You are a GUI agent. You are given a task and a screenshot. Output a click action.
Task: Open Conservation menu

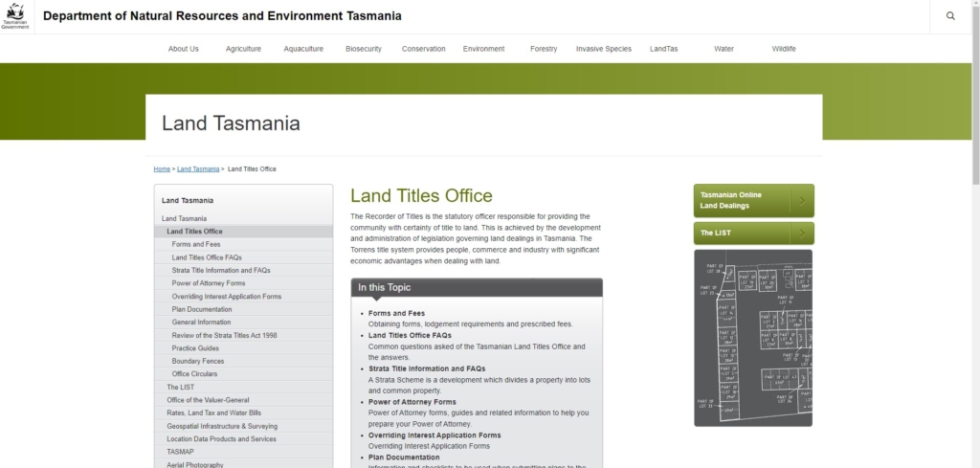(x=424, y=49)
